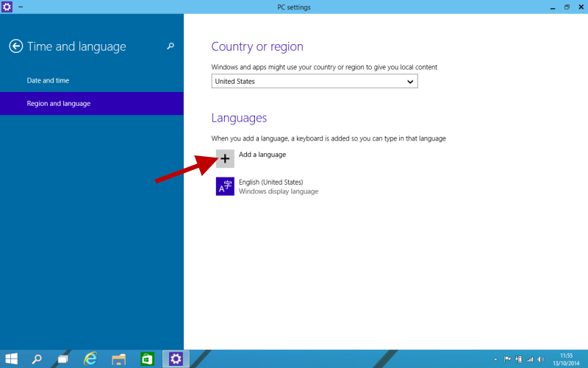
Task: Check the power tray icon
Action: point(519,359)
